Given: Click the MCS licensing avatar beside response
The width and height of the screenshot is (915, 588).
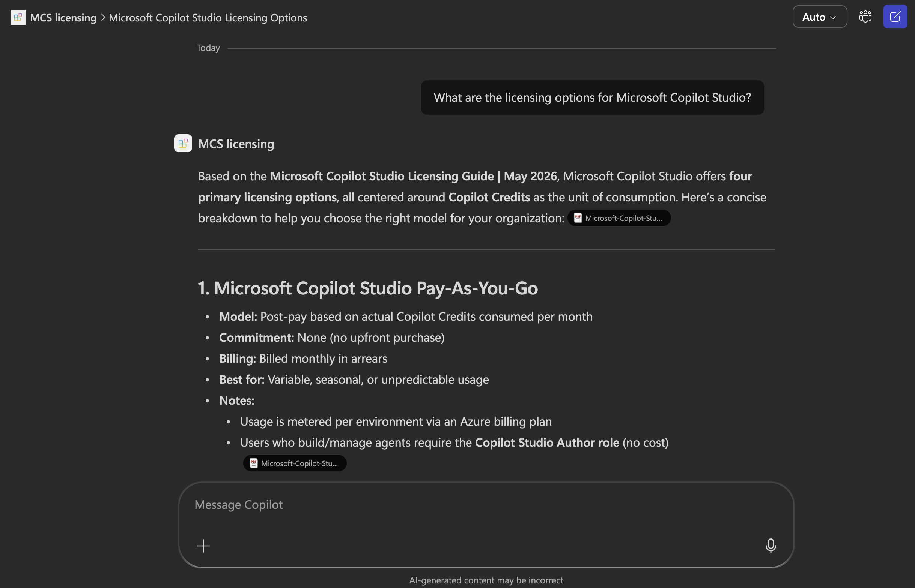Looking at the screenshot, I should coord(183,144).
